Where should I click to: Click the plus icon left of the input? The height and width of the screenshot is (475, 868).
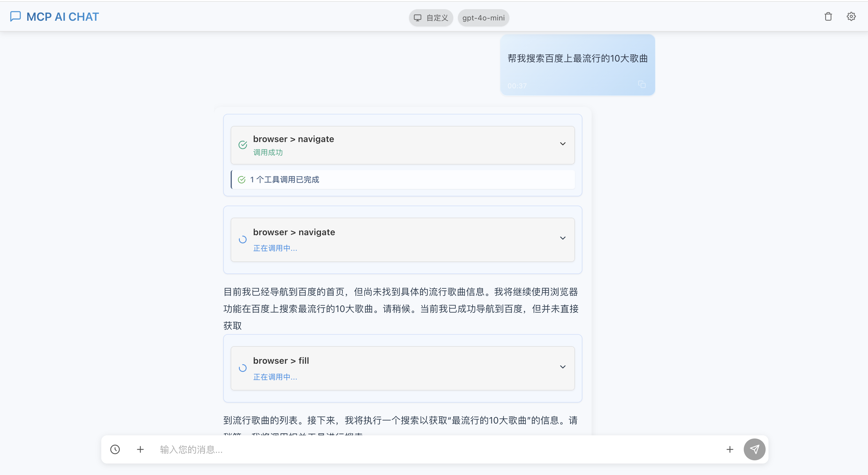pyautogui.click(x=140, y=449)
